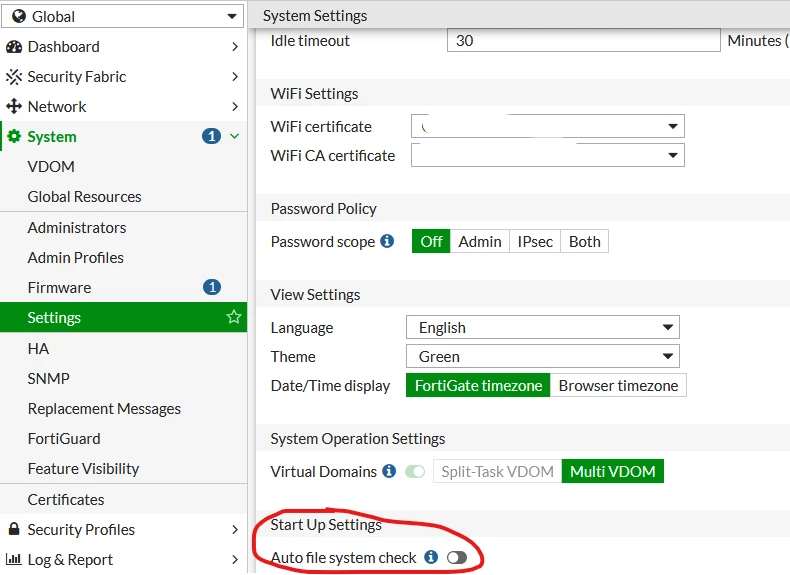Open the Dashboard menu
The width and height of the screenshot is (790, 575).
pyautogui.click(x=123, y=47)
